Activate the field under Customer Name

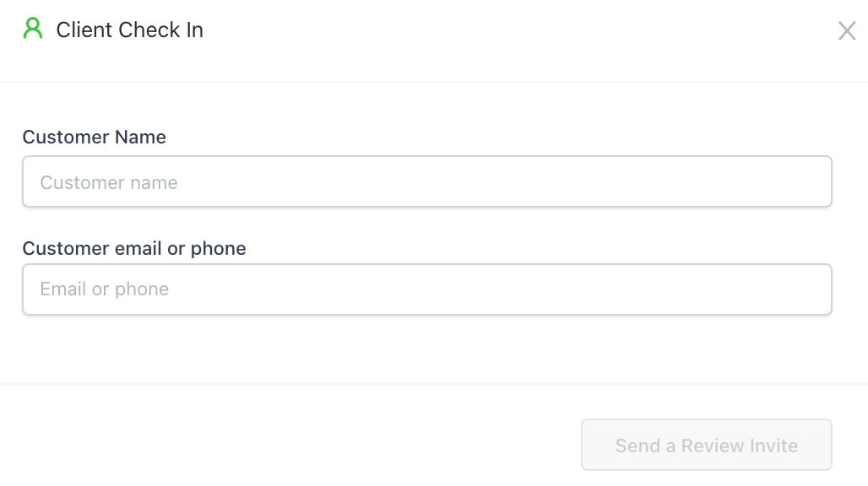(427, 181)
